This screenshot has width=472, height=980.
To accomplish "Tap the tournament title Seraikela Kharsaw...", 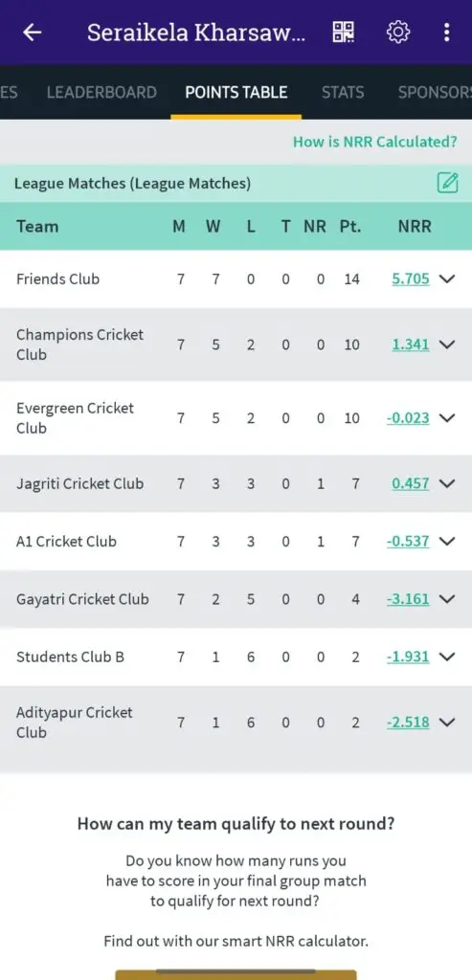I will (196, 33).
